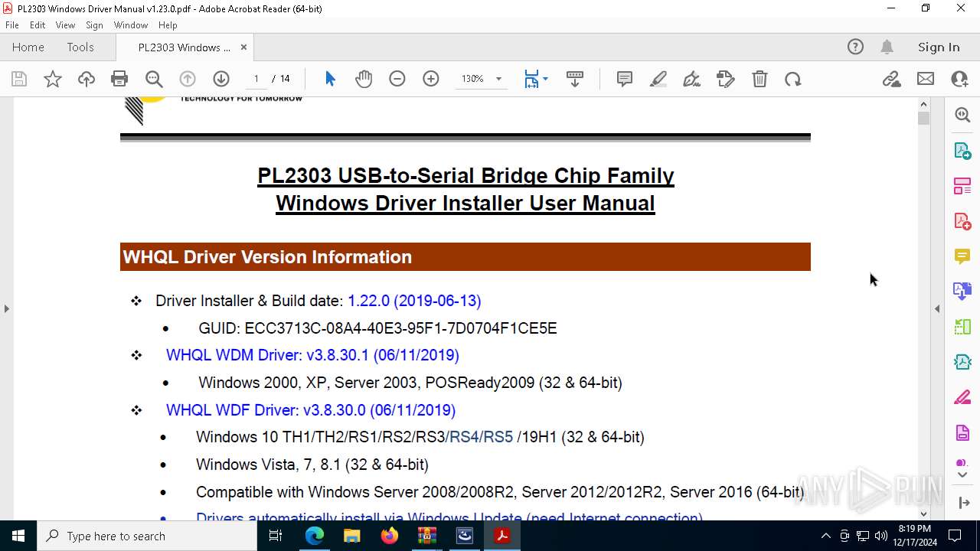Image resolution: width=980 pixels, height=551 pixels.
Task: Click the scrolling mode toolbar icon
Action: click(575, 79)
